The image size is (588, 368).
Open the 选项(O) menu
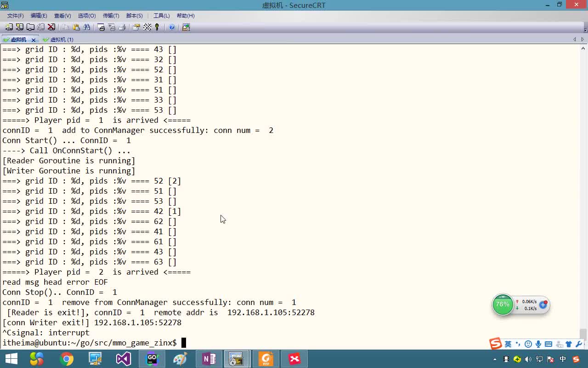pos(87,16)
